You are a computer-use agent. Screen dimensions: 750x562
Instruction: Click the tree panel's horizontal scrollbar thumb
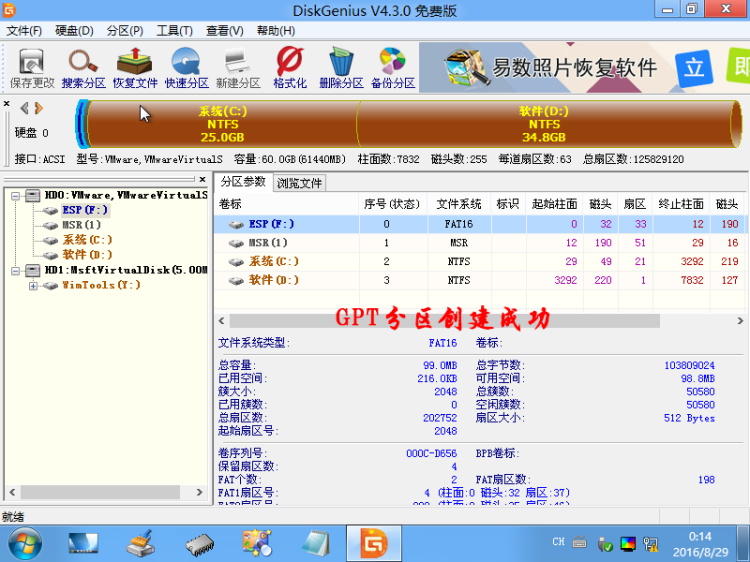[100, 492]
